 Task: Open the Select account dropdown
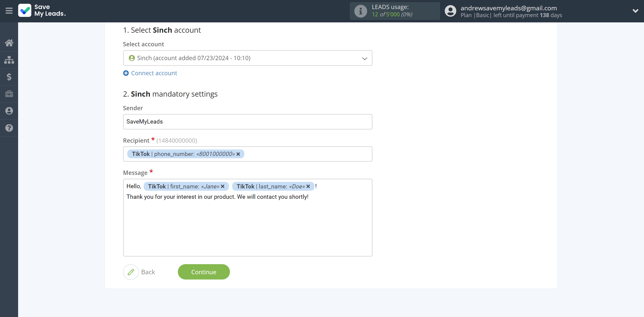[248, 58]
